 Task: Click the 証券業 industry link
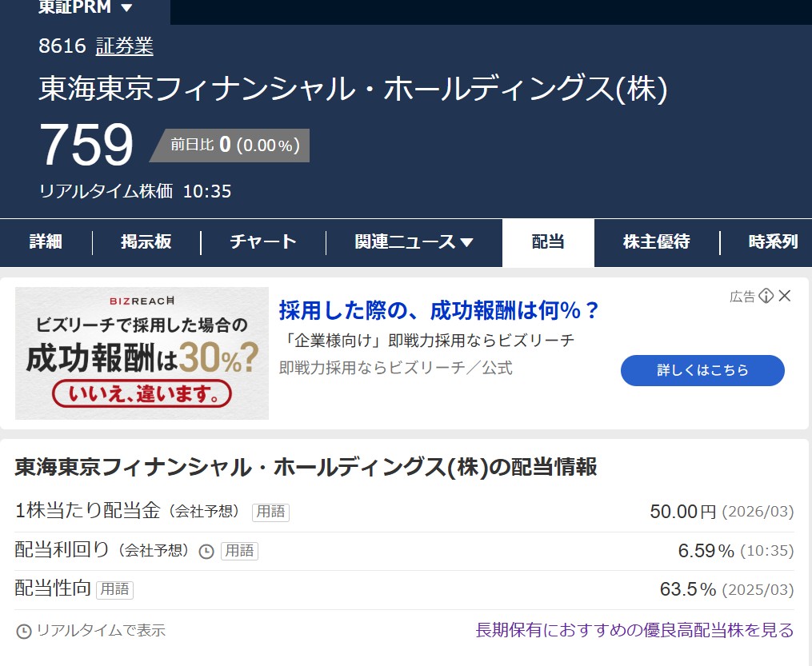(x=124, y=46)
